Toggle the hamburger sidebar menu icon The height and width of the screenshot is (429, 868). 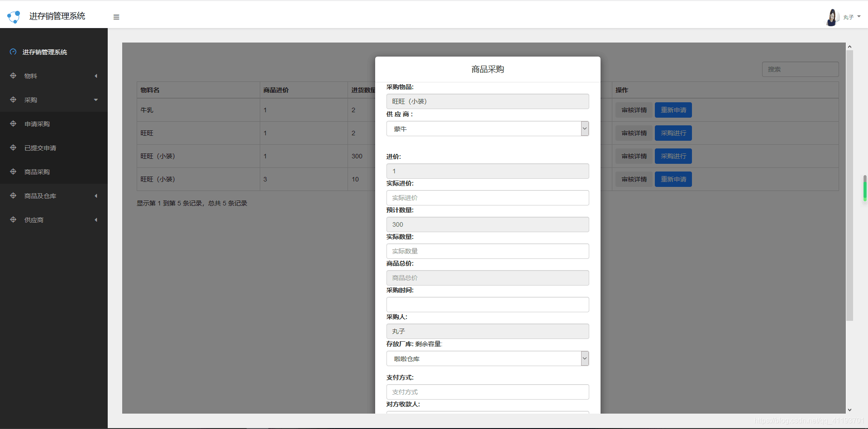[x=116, y=17]
